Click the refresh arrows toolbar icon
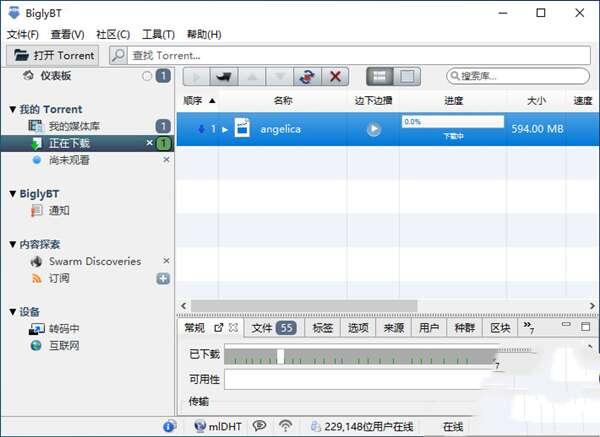 pyautogui.click(x=308, y=77)
